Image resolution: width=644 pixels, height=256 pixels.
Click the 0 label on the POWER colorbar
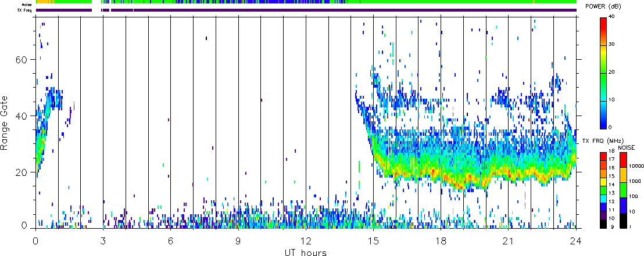610,128
